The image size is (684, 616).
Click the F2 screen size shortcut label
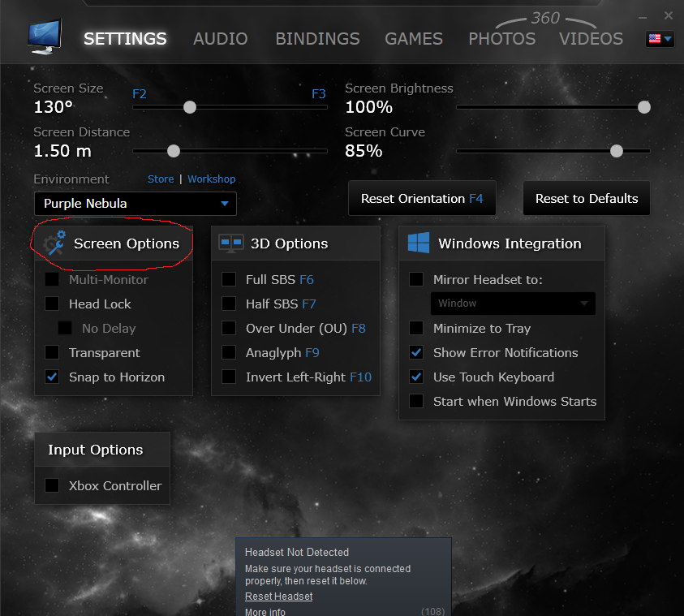pyautogui.click(x=140, y=94)
